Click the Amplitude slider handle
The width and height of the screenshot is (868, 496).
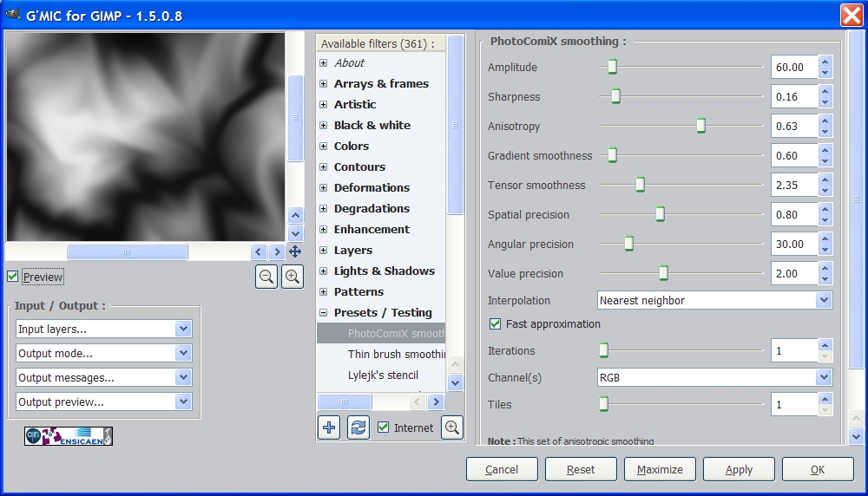click(x=612, y=67)
